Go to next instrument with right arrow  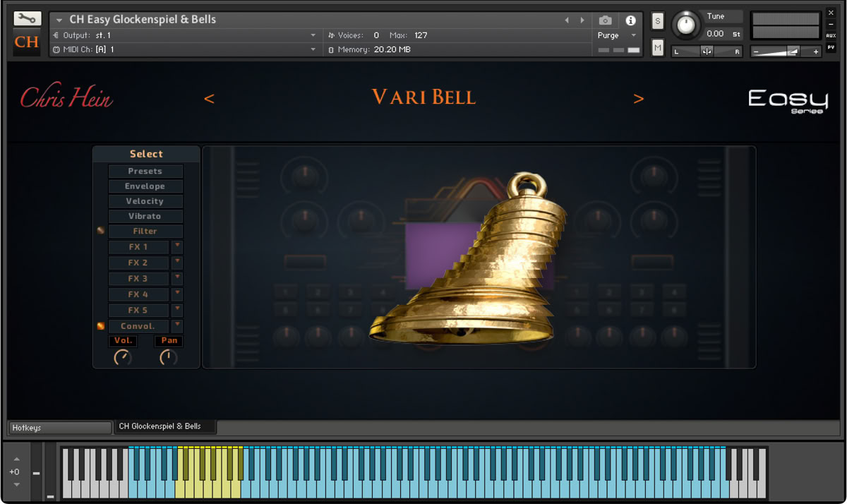(x=582, y=20)
